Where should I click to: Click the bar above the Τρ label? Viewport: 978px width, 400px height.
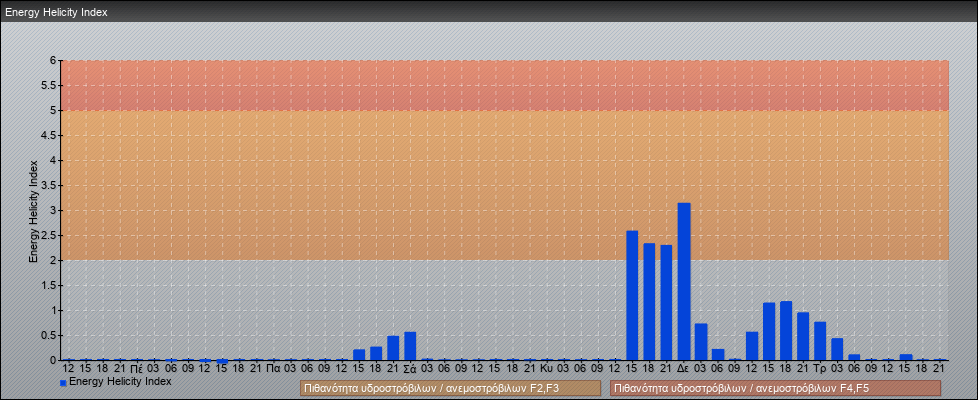point(820,341)
